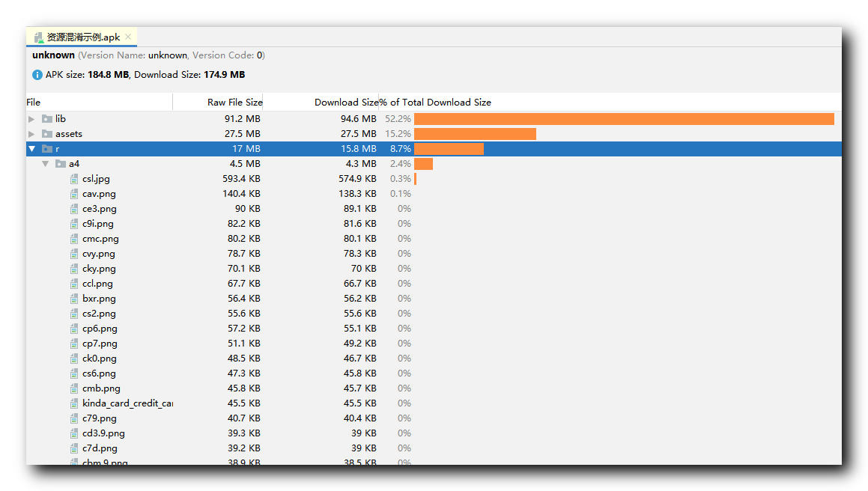This screenshot has height=491, width=868.
Task: Select the bxr.png file name
Action: 99,299
